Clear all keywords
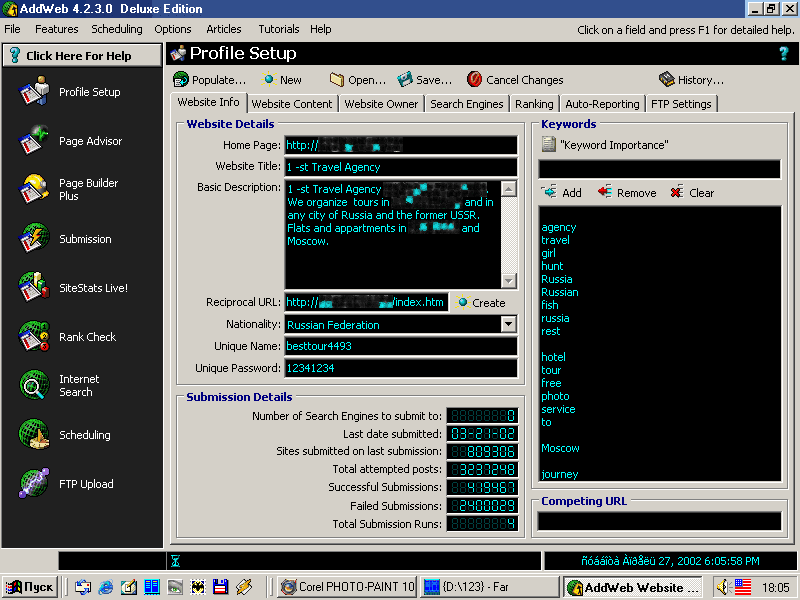This screenshot has height=600, width=800. coord(692,192)
